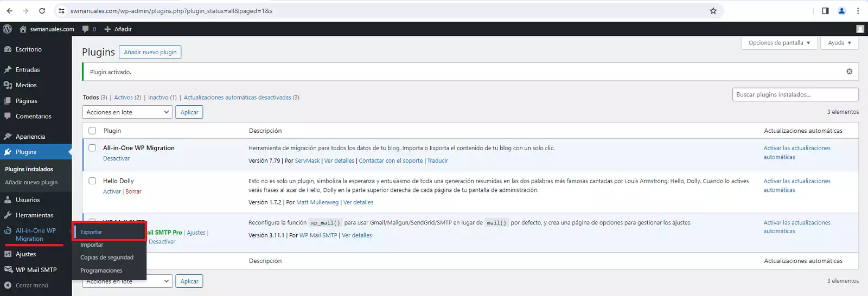Activate the Hello Dolly plugin
868x296 pixels.
[x=112, y=192]
